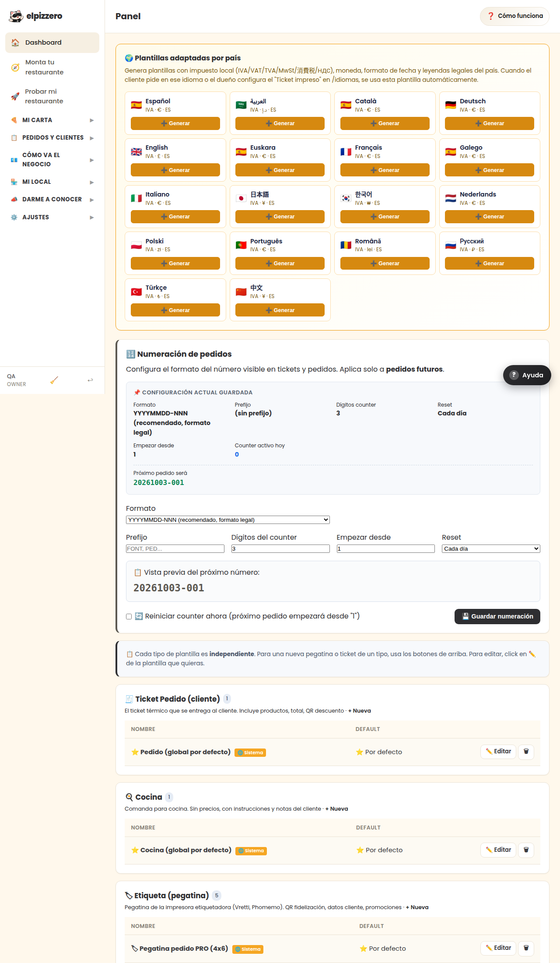
Task: Click Guardar numeración button
Action: [497, 616]
